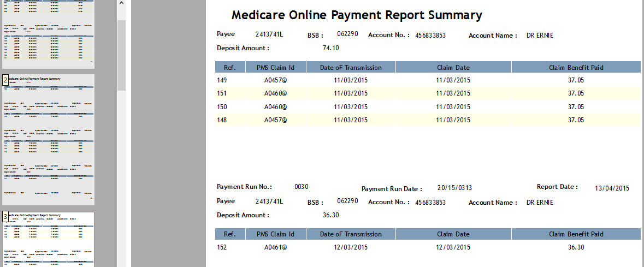Click claim date 11/03/2015 in row 150

click(x=453, y=107)
